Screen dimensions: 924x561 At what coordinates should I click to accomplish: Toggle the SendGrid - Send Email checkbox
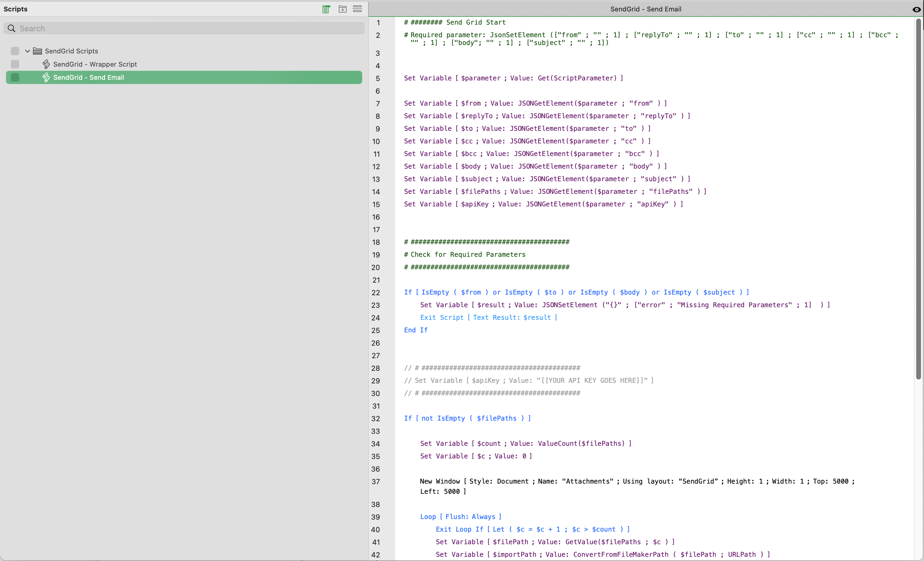(15, 77)
